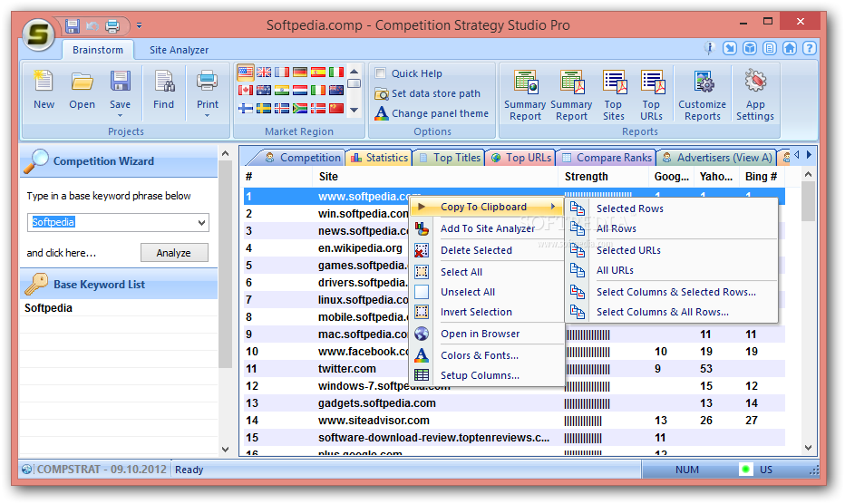The height and width of the screenshot is (504, 845).
Task: Open App Settings gear
Action: 755,95
